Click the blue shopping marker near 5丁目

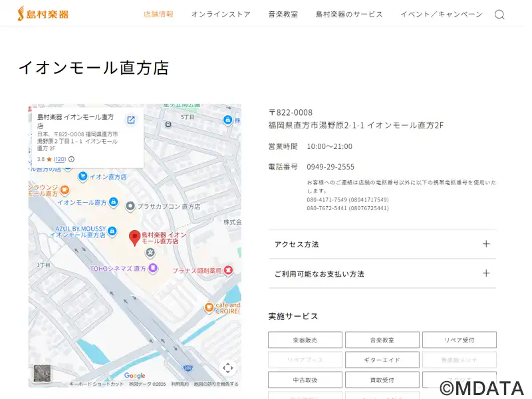point(227,120)
